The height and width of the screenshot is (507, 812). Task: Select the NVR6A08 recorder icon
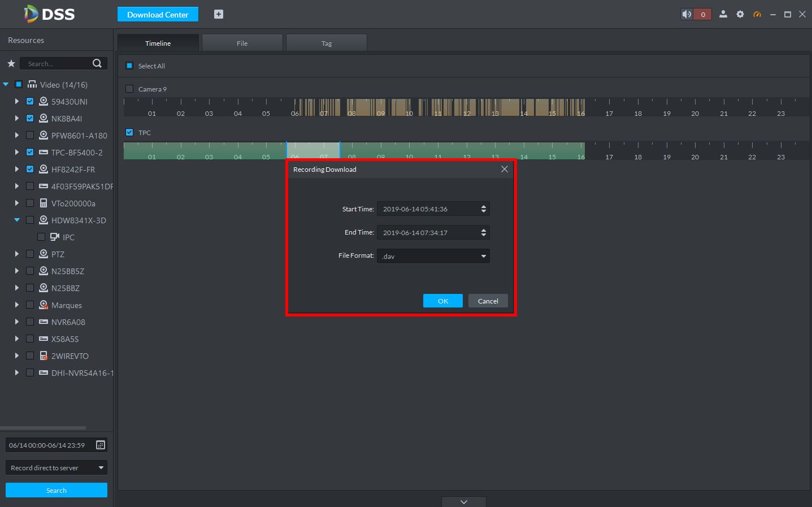click(44, 322)
